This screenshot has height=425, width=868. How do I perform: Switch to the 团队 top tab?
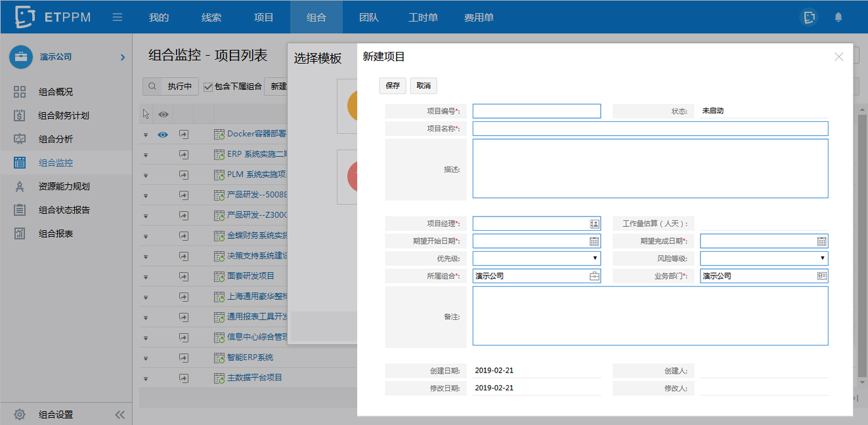(x=369, y=17)
